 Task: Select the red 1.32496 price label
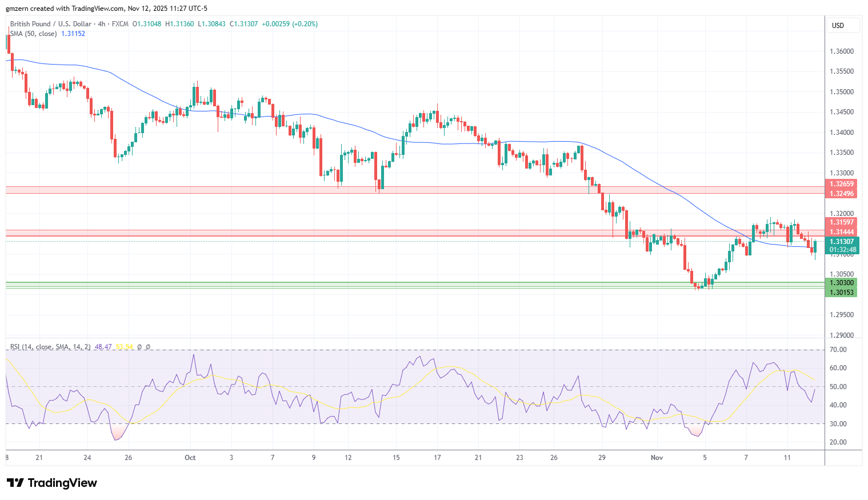(842, 194)
